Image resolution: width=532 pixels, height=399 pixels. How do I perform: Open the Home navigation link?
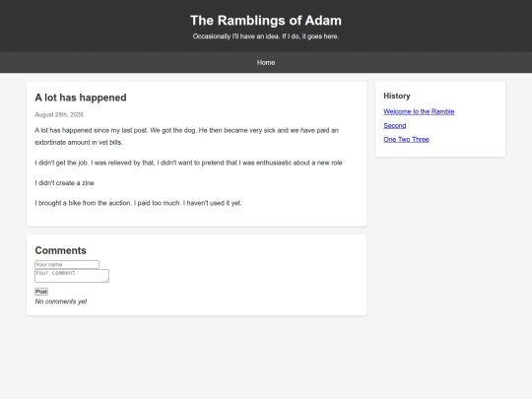pos(266,62)
